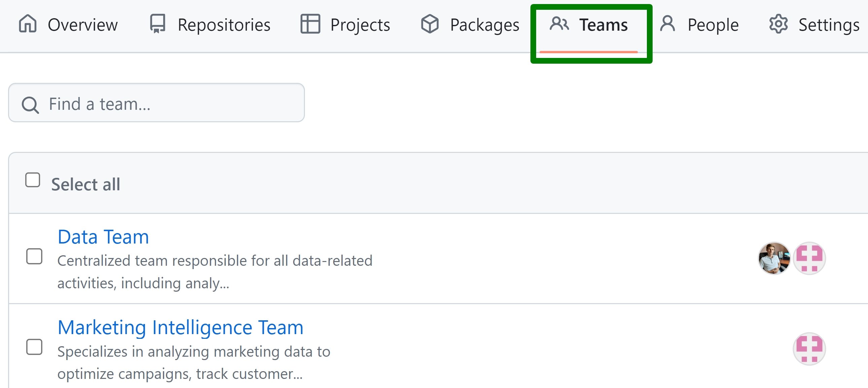Open the Settings tab

(x=814, y=25)
